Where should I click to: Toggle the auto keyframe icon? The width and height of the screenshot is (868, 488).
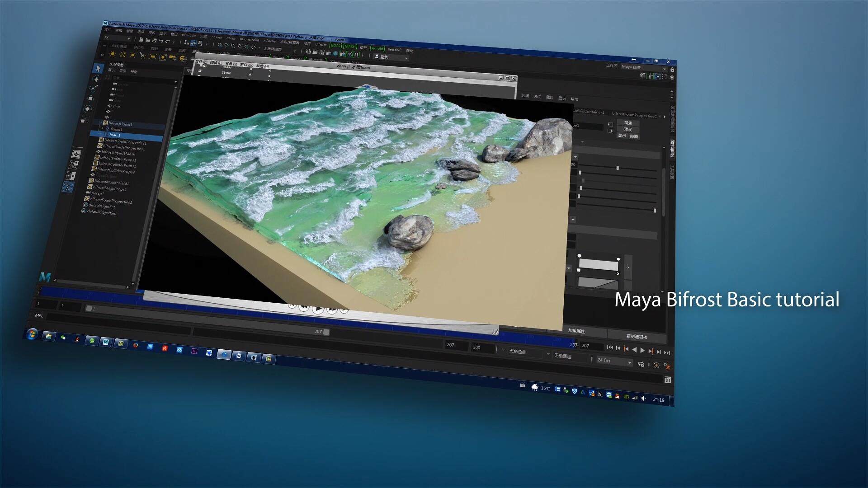tap(656, 365)
